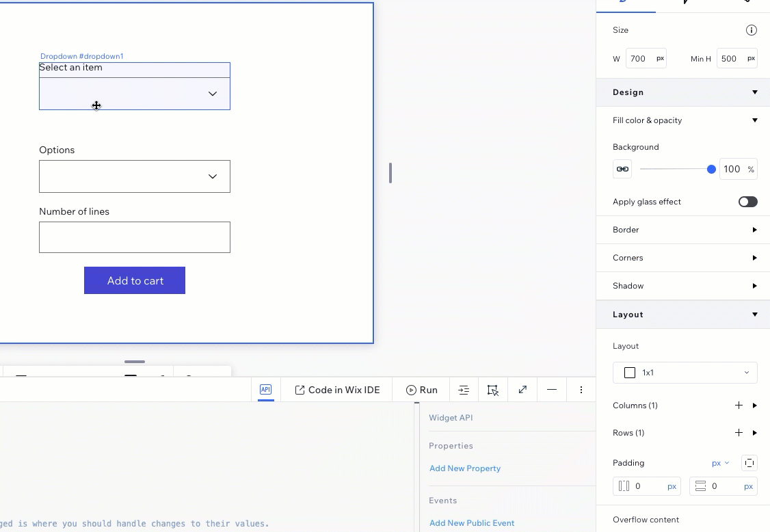This screenshot has width=770, height=532.
Task: Click the Dropdown #dropdown1 label
Action: pyautogui.click(x=81, y=56)
